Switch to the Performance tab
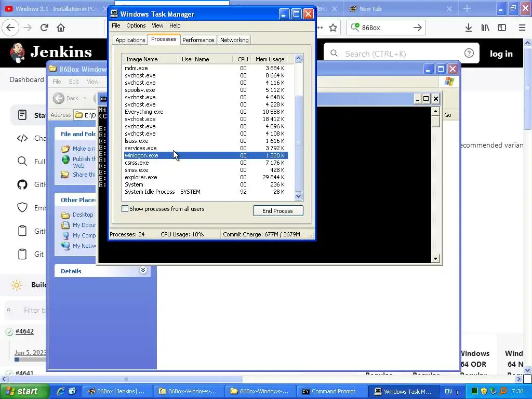This screenshot has width=532, height=399. click(x=198, y=40)
